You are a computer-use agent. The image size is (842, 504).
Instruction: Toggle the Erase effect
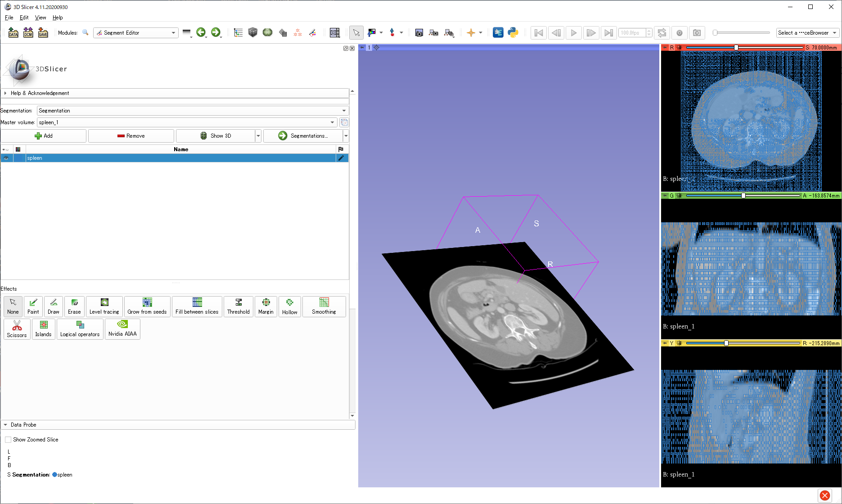tap(74, 306)
